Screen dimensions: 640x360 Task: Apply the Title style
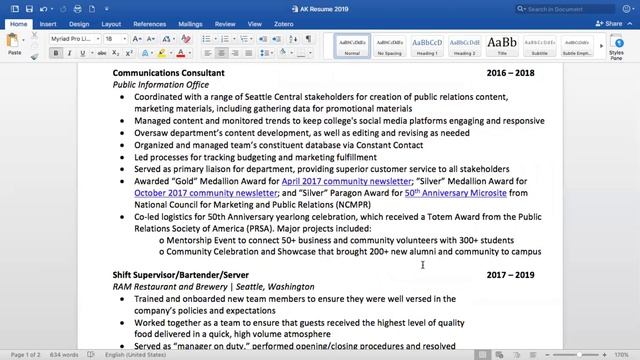502,46
